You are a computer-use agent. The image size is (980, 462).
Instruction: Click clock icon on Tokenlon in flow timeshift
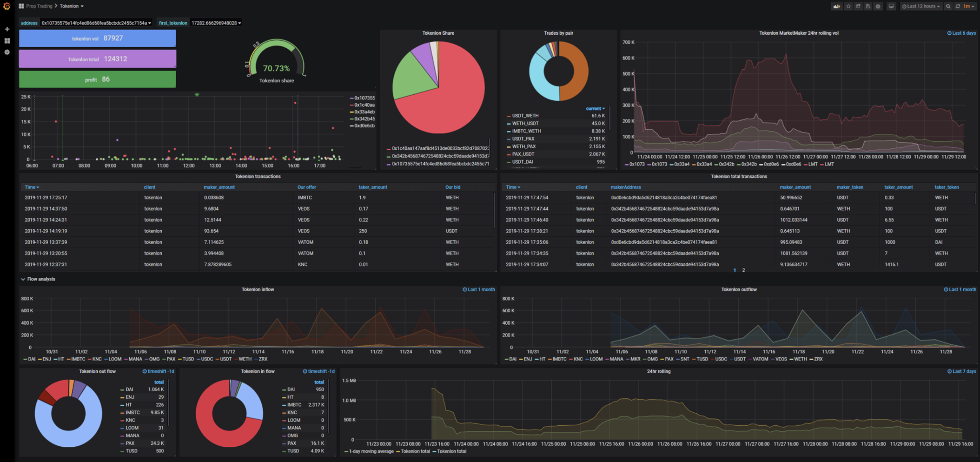coord(305,371)
